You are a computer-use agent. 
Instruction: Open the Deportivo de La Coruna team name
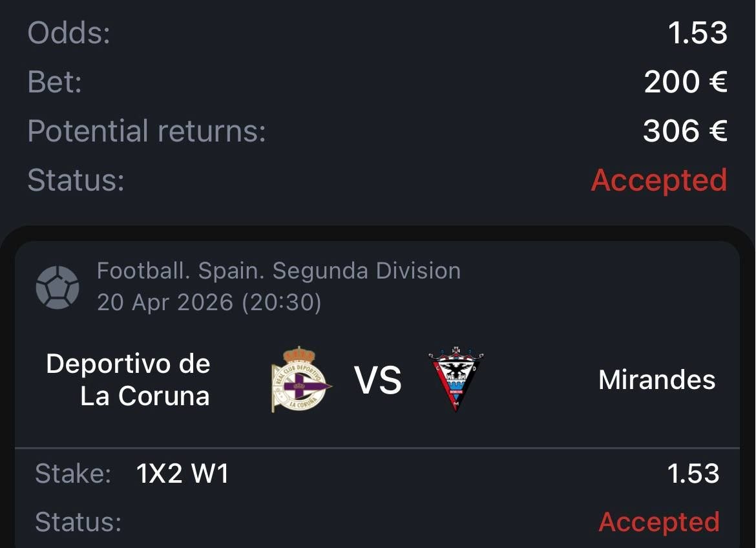tap(129, 380)
